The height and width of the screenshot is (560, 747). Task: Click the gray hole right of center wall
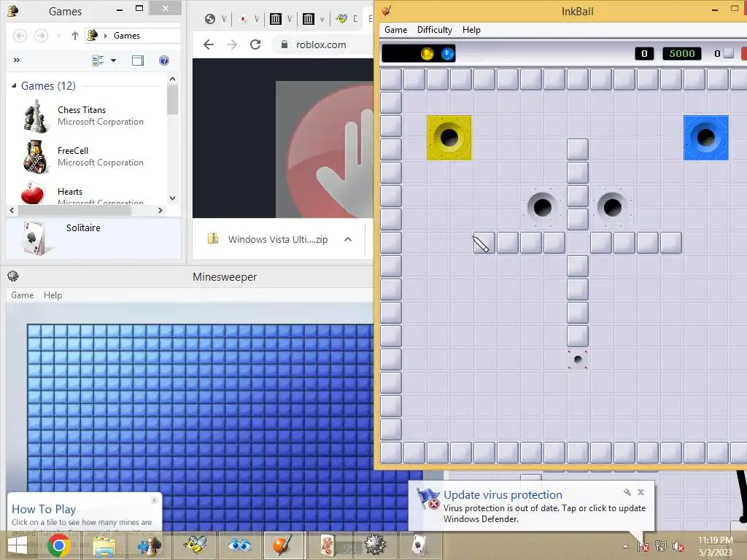612,207
